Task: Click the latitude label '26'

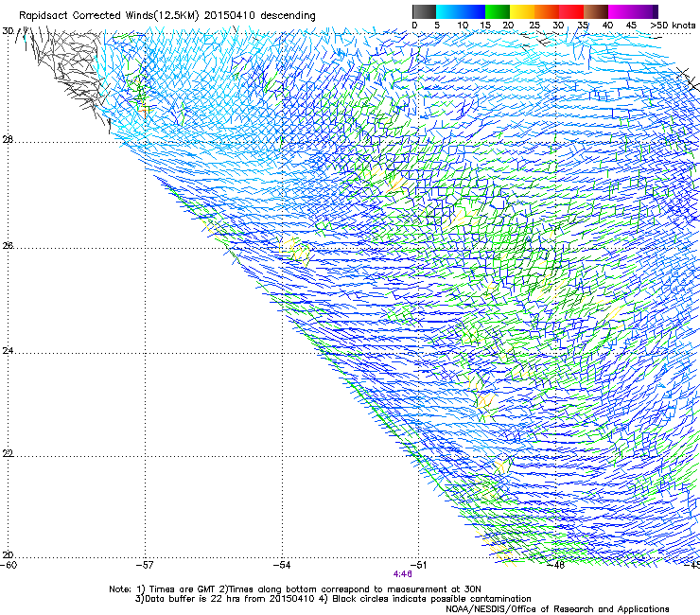Action: pos(8,245)
